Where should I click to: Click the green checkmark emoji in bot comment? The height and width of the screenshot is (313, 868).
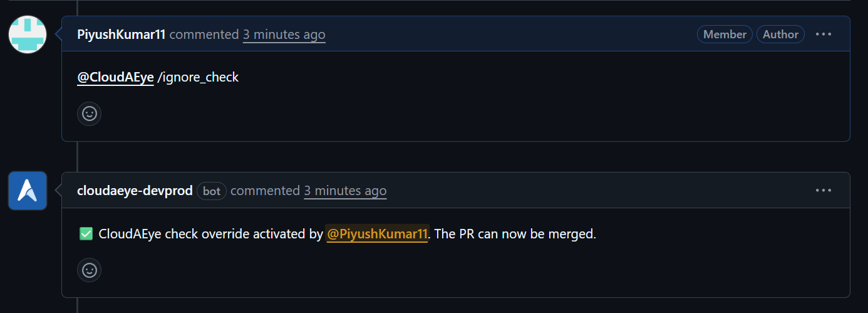point(86,234)
